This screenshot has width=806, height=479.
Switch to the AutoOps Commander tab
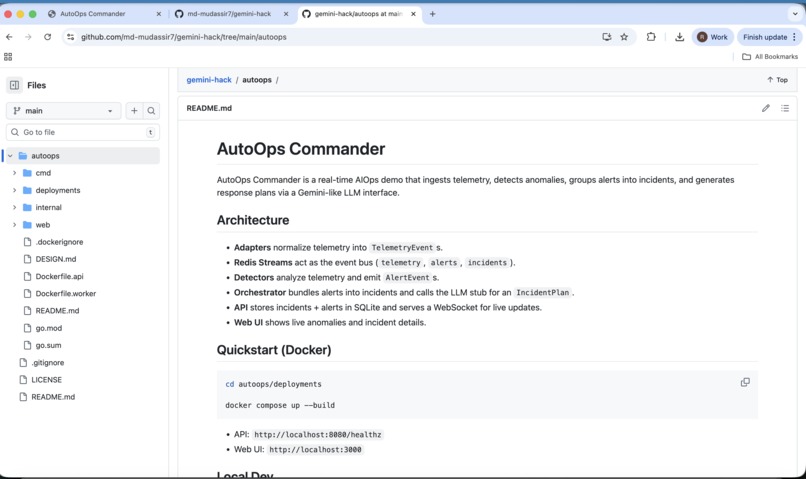click(x=93, y=14)
